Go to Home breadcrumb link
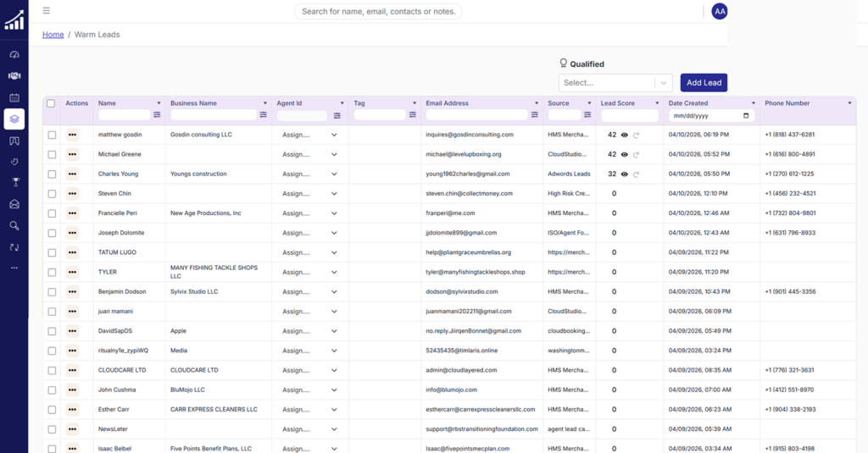 [x=53, y=35]
